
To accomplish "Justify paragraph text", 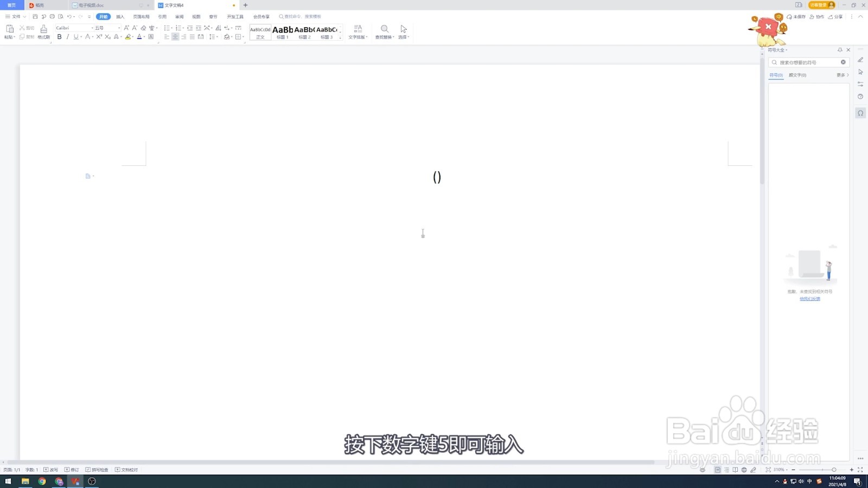I will coord(192,37).
